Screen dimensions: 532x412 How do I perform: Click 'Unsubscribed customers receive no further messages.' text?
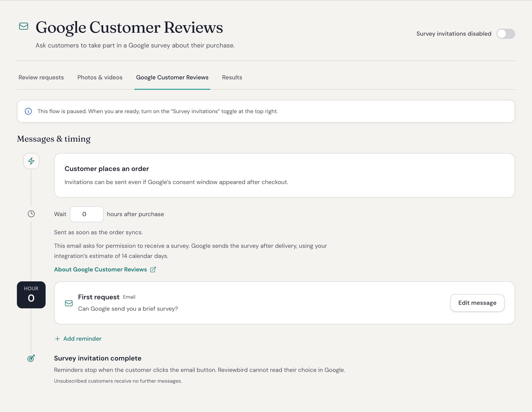click(x=118, y=381)
